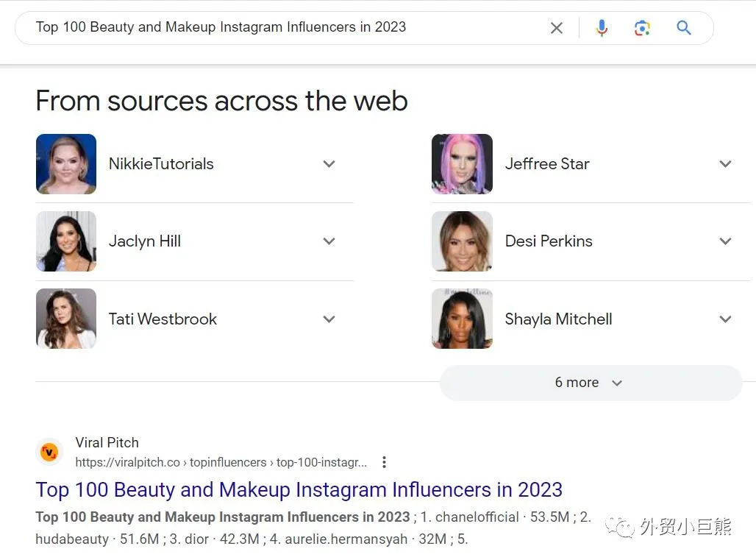The width and height of the screenshot is (756, 560).
Task: Expand the Desi Perkins chevron
Action: click(725, 241)
